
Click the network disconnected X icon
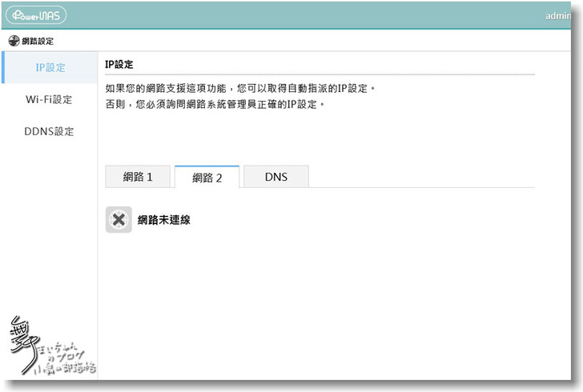tap(119, 219)
